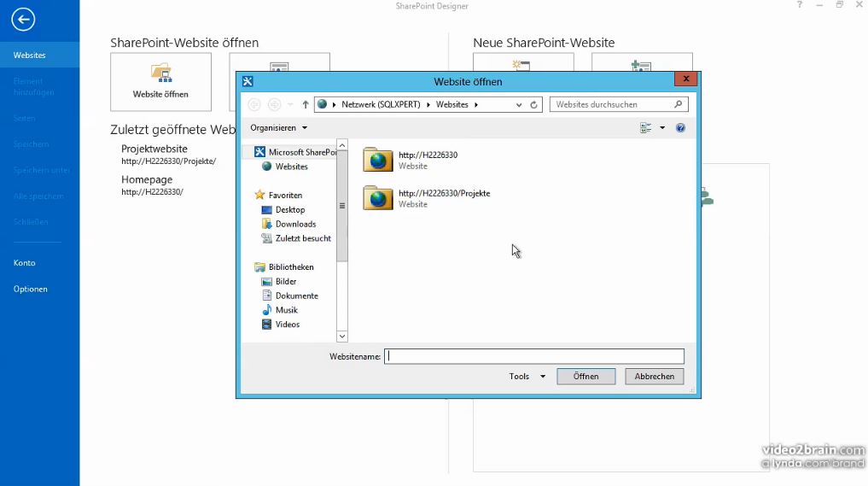
Task: Click the Bibliotheken folder icon
Action: (259, 267)
